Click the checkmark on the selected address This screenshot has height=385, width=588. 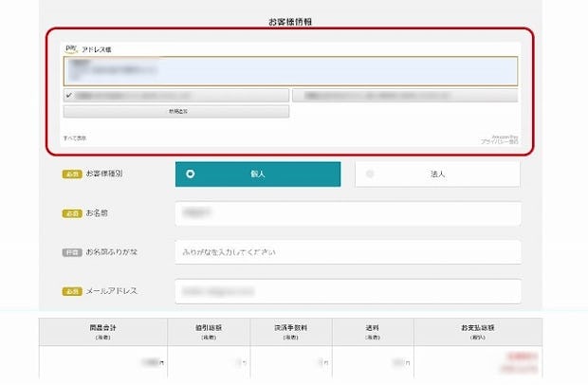coord(69,96)
